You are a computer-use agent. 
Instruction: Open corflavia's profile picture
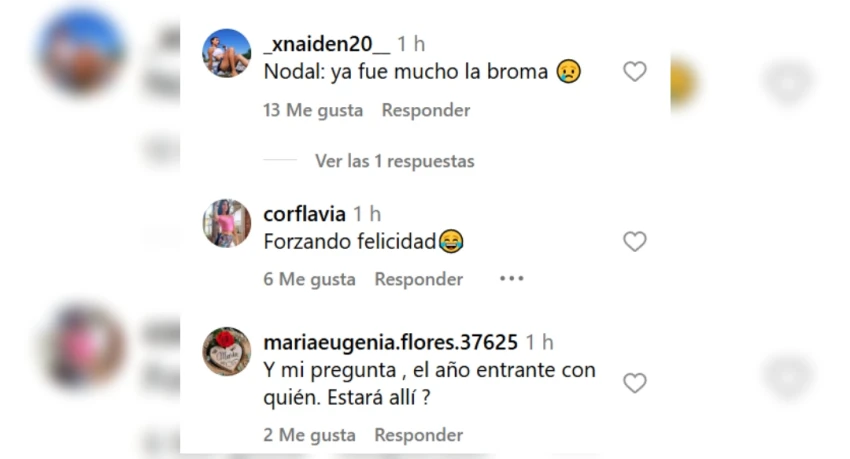(227, 223)
